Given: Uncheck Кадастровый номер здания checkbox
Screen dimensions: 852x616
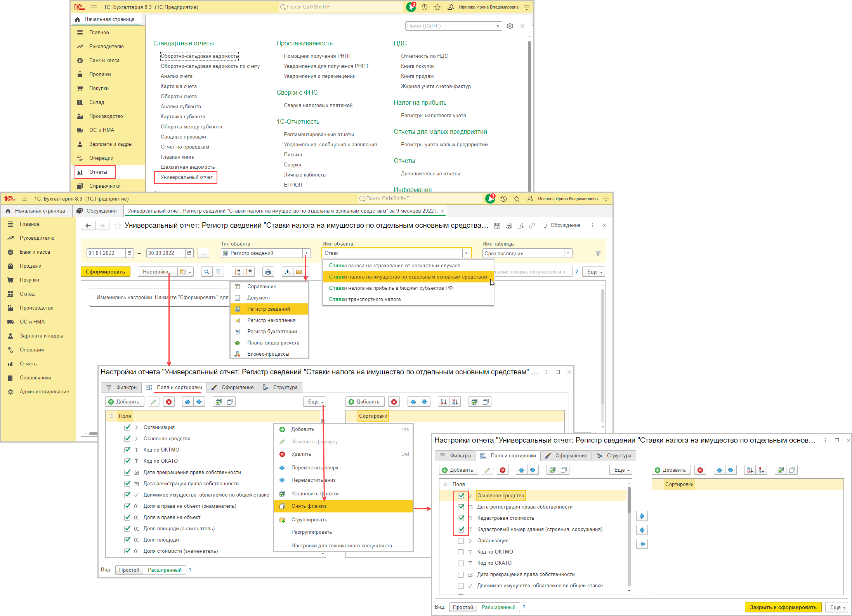Looking at the screenshot, I should pos(461,529).
